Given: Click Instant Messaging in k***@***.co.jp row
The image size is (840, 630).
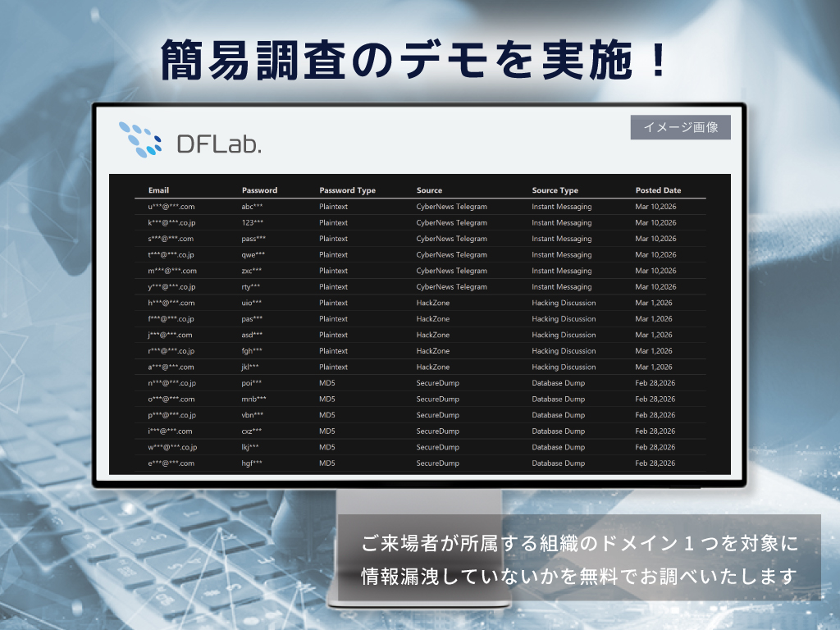Looking at the screenshot, I should 561,222.
